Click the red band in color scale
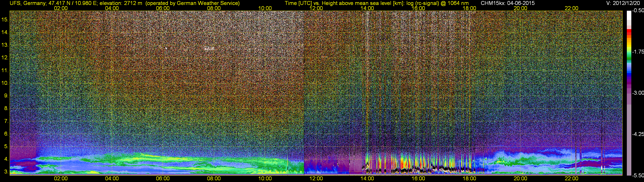 tap(629, 32)
